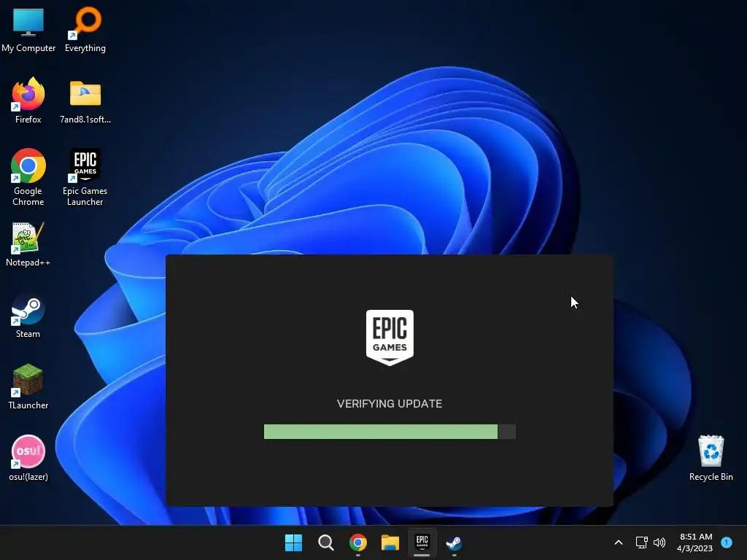747x560 pixels.
Task: Select the Recycle Bin icon
Action: 711,458
